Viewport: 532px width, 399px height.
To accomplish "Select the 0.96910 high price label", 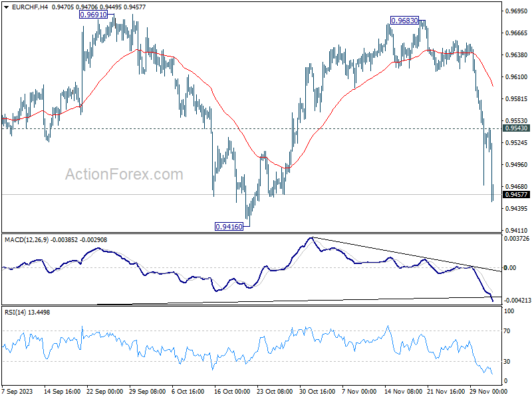I will pyautogui.click(x=93, y=15).
